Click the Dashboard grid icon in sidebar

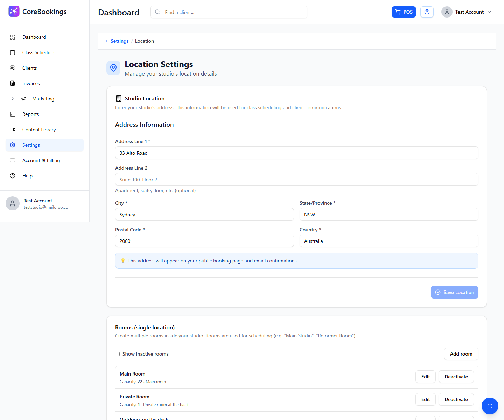13,37
